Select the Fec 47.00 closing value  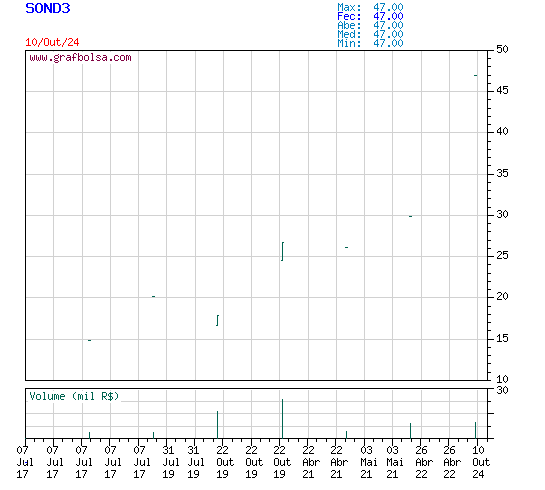[388, 16]
